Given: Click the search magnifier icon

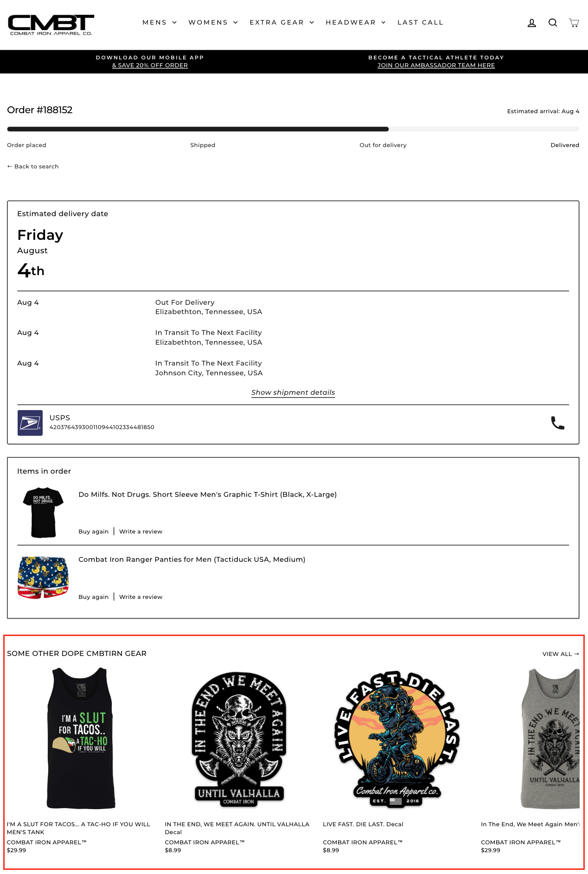Looking at the screenshot, I should point(553,23).
